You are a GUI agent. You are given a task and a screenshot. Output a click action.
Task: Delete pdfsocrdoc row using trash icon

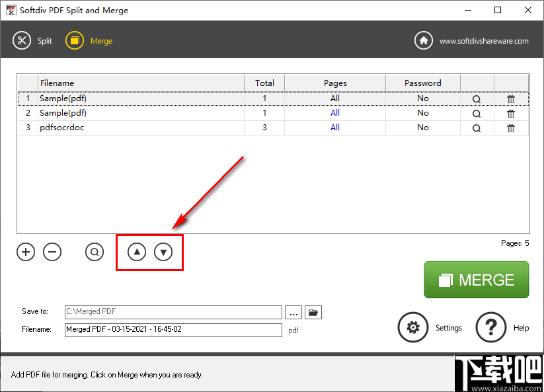[x=511, y=128]
